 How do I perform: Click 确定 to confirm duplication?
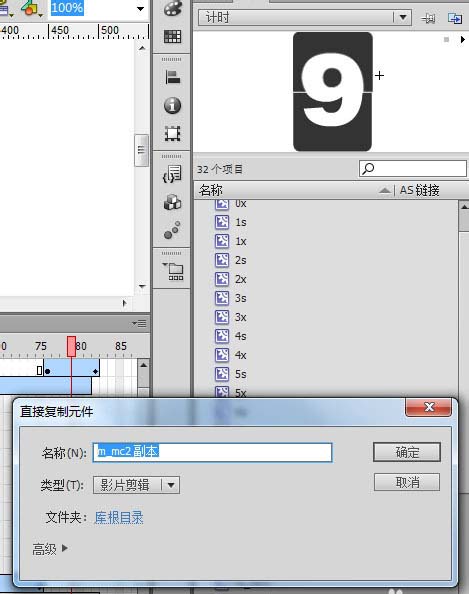(407, 452)
